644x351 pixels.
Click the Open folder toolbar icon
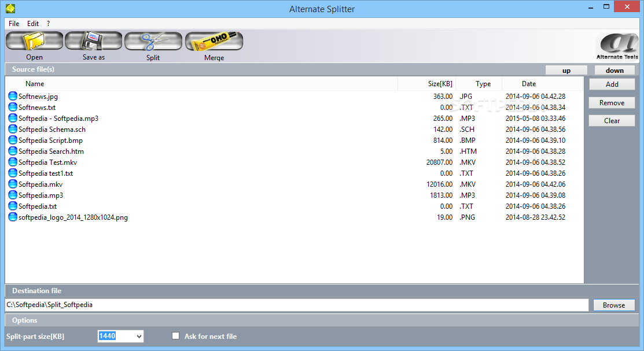click(35, 41)
